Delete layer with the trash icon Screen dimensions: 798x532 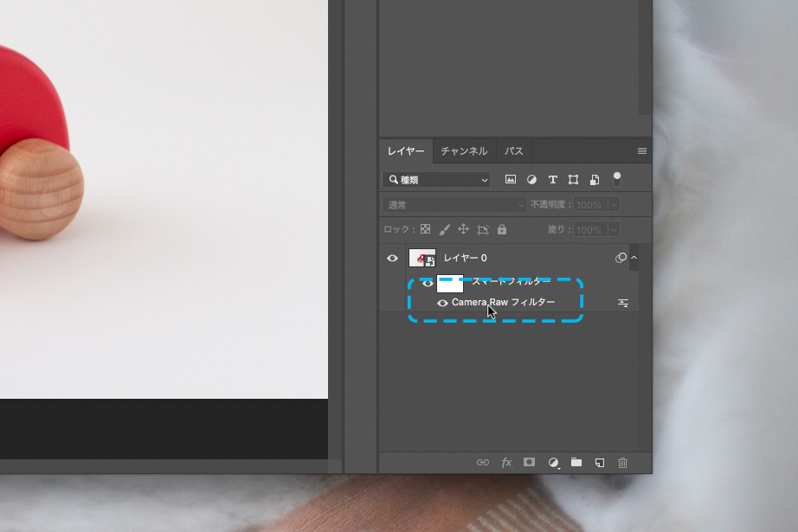coord(622,463)
